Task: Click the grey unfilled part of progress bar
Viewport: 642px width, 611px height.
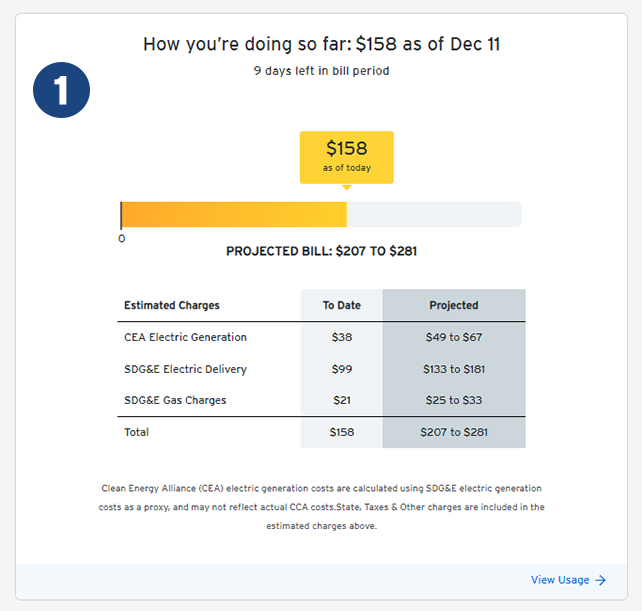Action: coord(433,214)
